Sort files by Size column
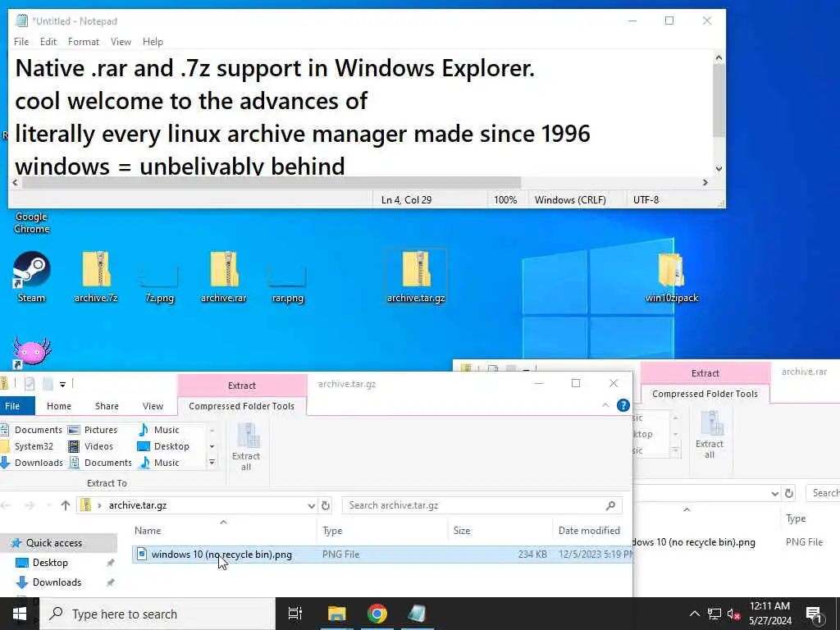The image size is (840, 630). (500, 531)
